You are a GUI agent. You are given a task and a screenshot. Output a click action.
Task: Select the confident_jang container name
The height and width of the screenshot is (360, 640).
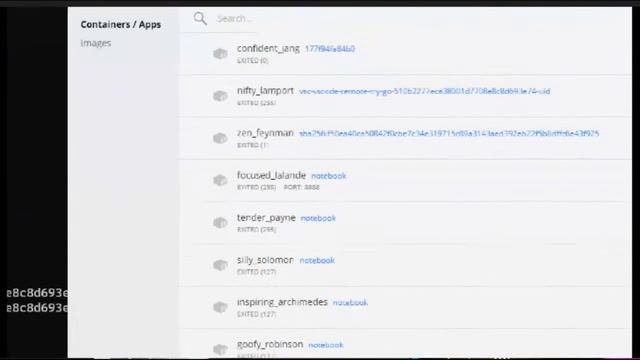pyautogui.click(x=268, y=49)
